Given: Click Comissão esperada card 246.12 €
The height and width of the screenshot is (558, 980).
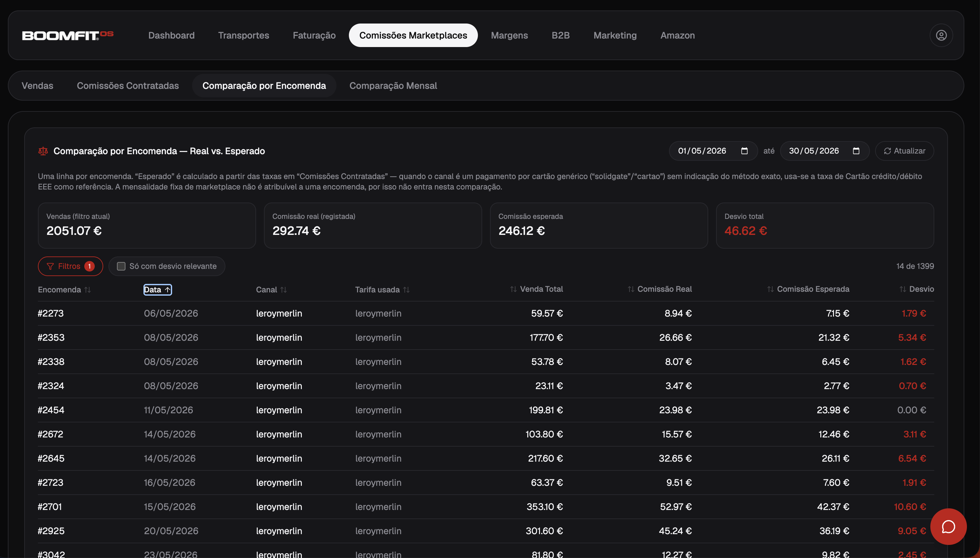Looking at the screenshot, I should tap(599, 226).
